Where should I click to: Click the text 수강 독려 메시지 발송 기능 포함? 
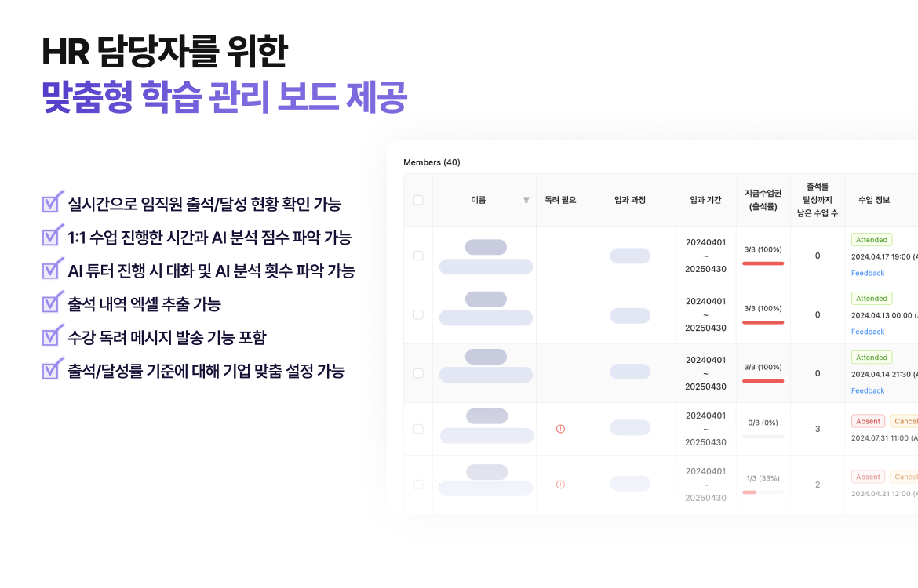click(x=167, y=338)
